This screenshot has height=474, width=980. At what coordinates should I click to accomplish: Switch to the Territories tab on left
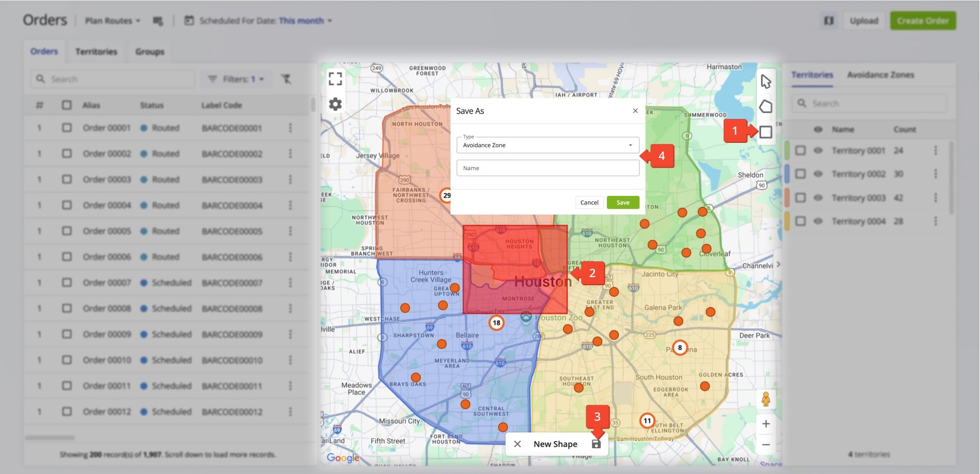[x=96, y=52]
